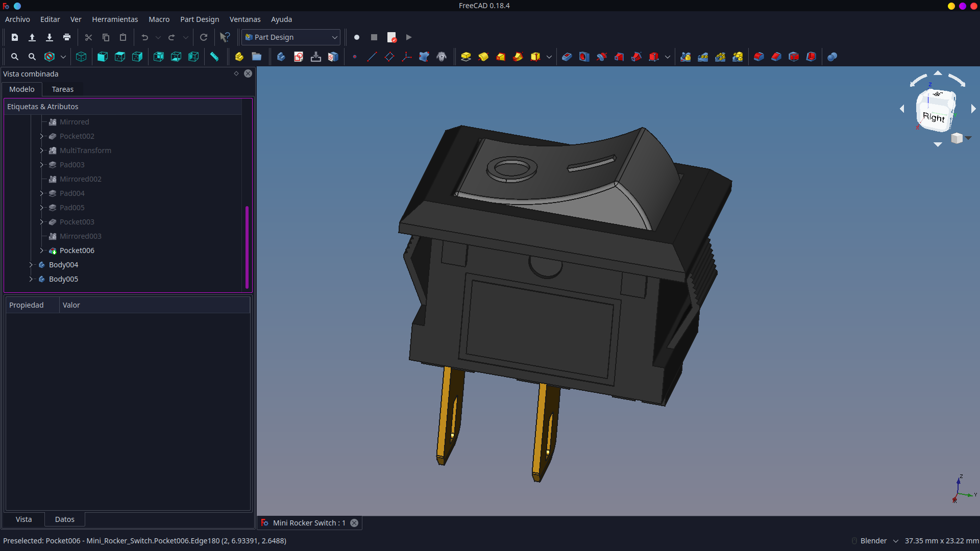Click the Right face of navigation cube
Viewport: 980px width, 551px height.
click(933, 117)
